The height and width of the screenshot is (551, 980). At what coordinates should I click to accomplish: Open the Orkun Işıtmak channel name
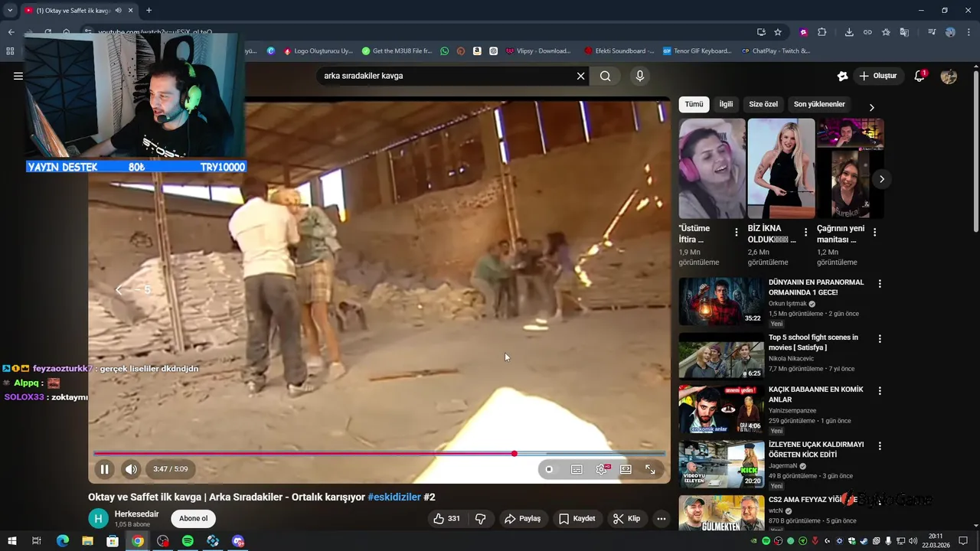coord(786,304)
